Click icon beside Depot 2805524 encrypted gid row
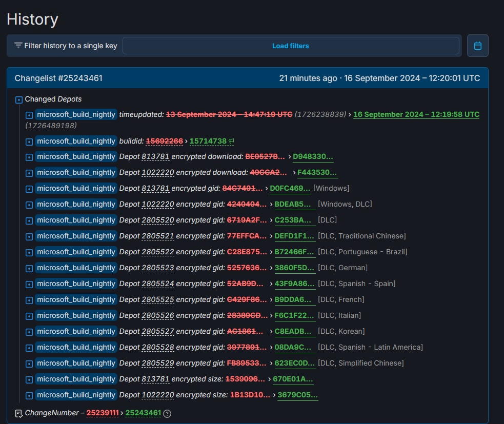This screenshot has width=504, height=424. [x=29, y=285]
